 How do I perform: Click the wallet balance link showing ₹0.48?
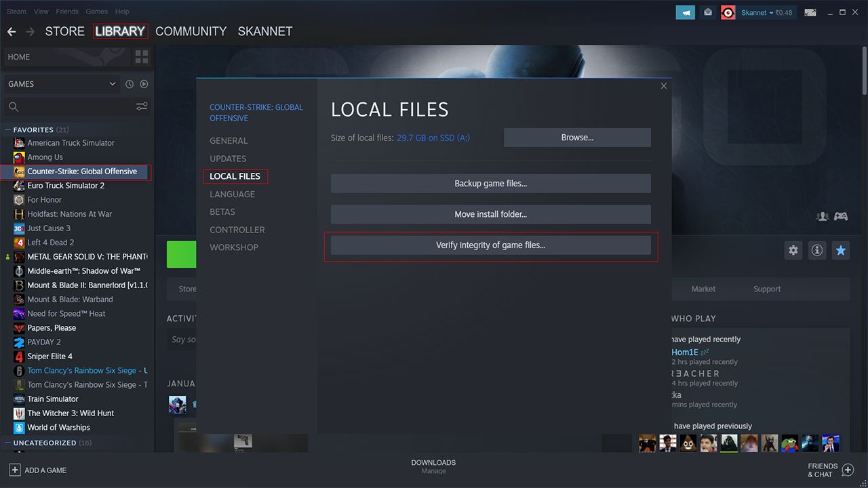pyautogui.click(x=783, y=12)
